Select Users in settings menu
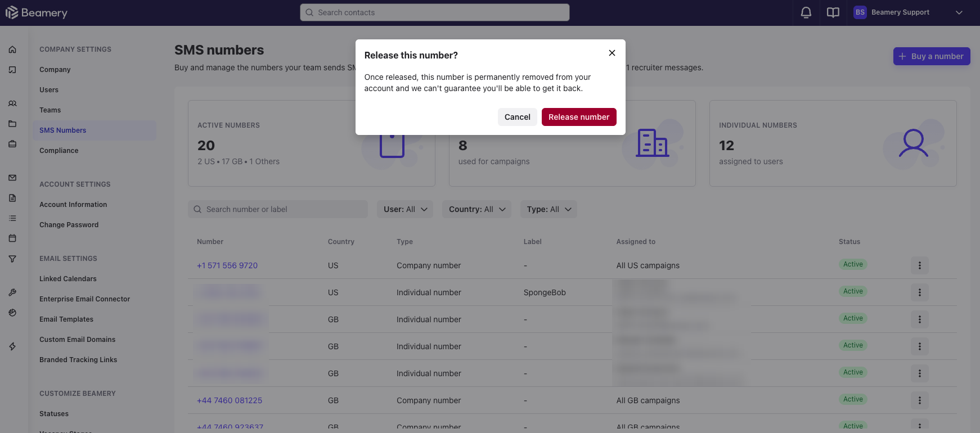 49,90
